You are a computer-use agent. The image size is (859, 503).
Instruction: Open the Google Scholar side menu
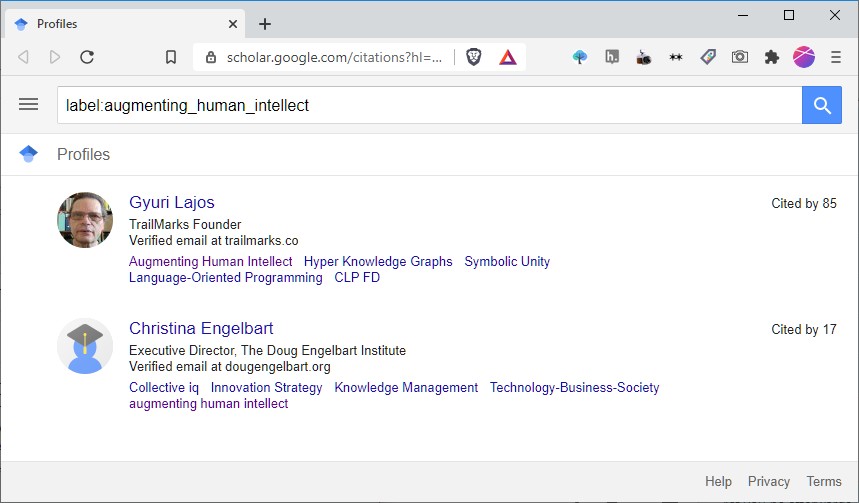[28, 104]
